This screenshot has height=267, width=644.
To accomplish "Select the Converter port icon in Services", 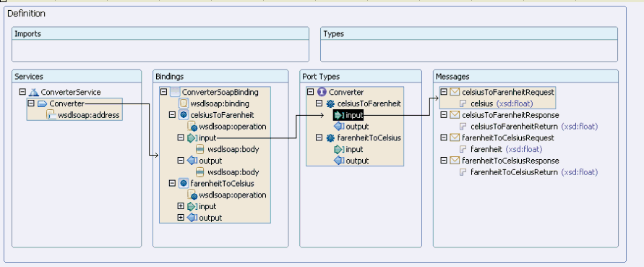I will [x=43, y=103].
